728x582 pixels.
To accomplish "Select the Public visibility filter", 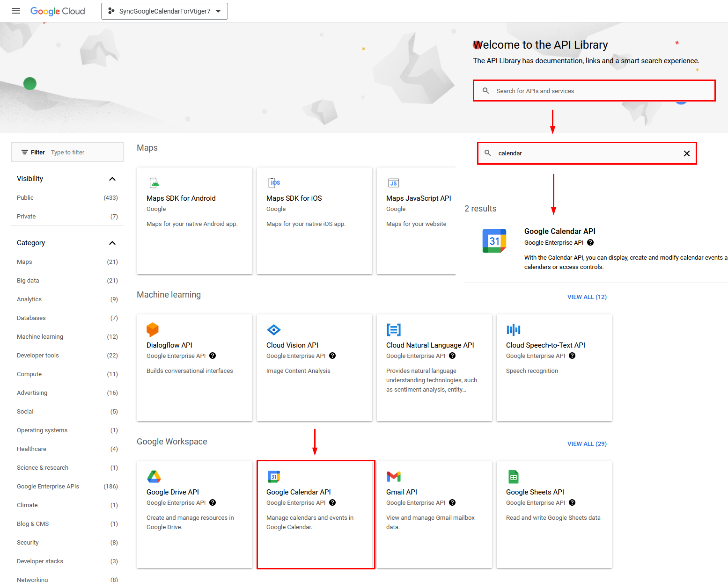I will pos(25,198).
